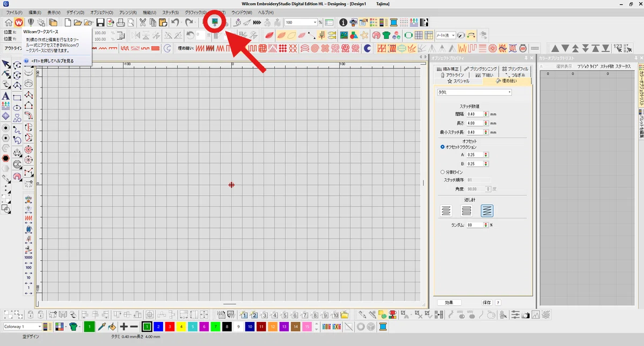Screen dimensions: 644x346
Task: Choose the middle 返し針 backstitch style button
Action: [466, 211]
